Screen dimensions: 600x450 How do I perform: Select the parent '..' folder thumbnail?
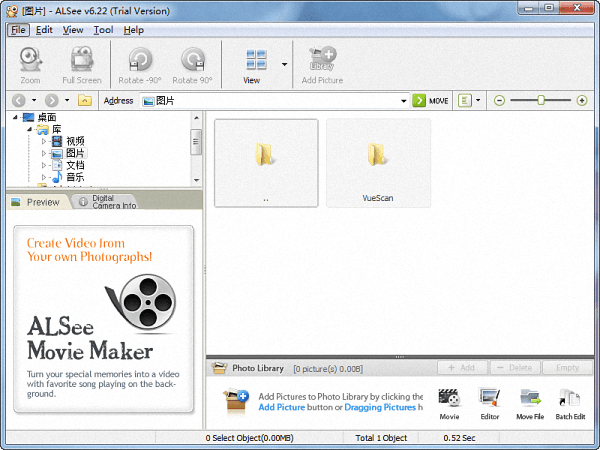pyautogui.click(x=266, y=163)
